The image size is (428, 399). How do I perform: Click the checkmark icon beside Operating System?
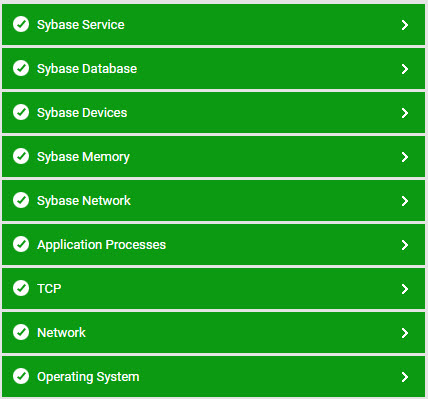[21, 377]
